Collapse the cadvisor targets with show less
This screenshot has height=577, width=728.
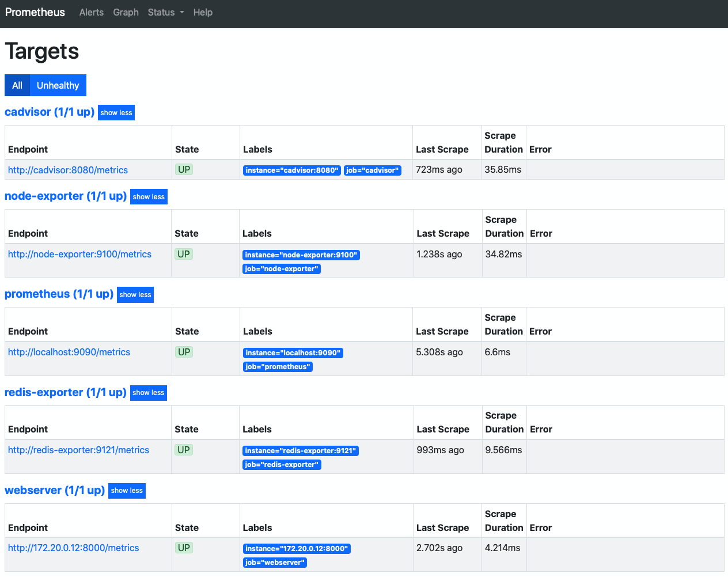[116, 113]
